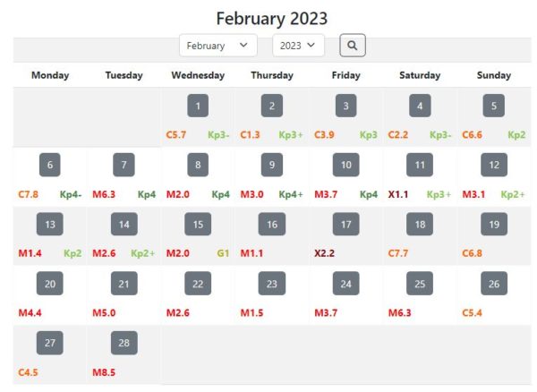
Task: Open day 6 date badge
Action: [x=50, y=166]
